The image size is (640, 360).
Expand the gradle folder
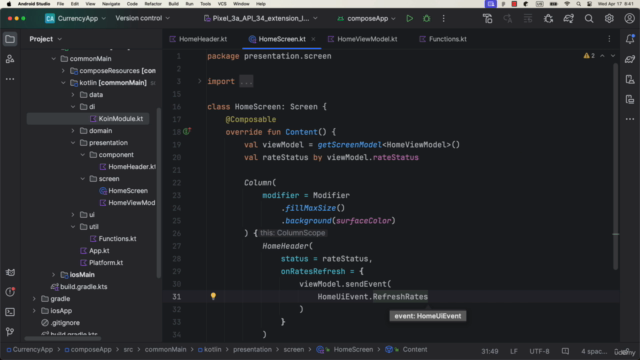[34, 299]
